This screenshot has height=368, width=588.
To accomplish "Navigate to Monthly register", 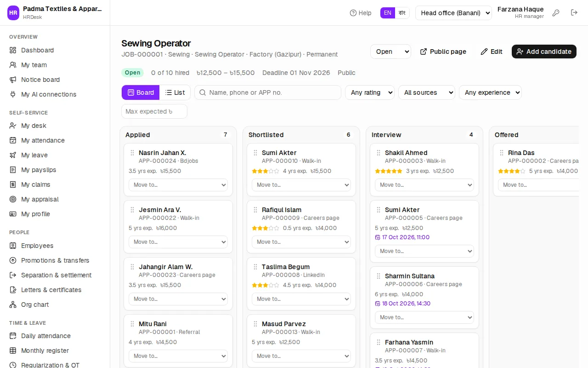I will pos(55,351).
